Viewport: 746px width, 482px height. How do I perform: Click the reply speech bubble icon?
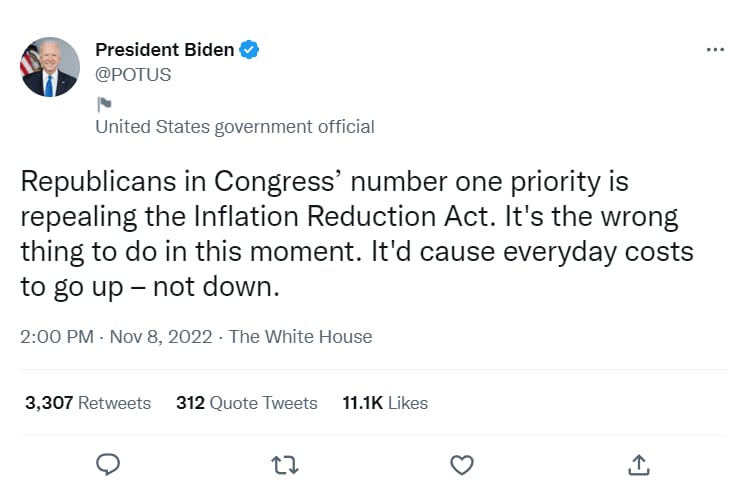click(x=108, y=464)
